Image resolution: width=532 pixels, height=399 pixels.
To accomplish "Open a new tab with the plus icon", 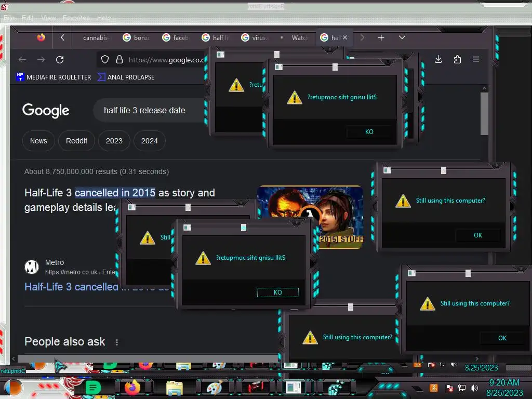I will click(381, 37).
